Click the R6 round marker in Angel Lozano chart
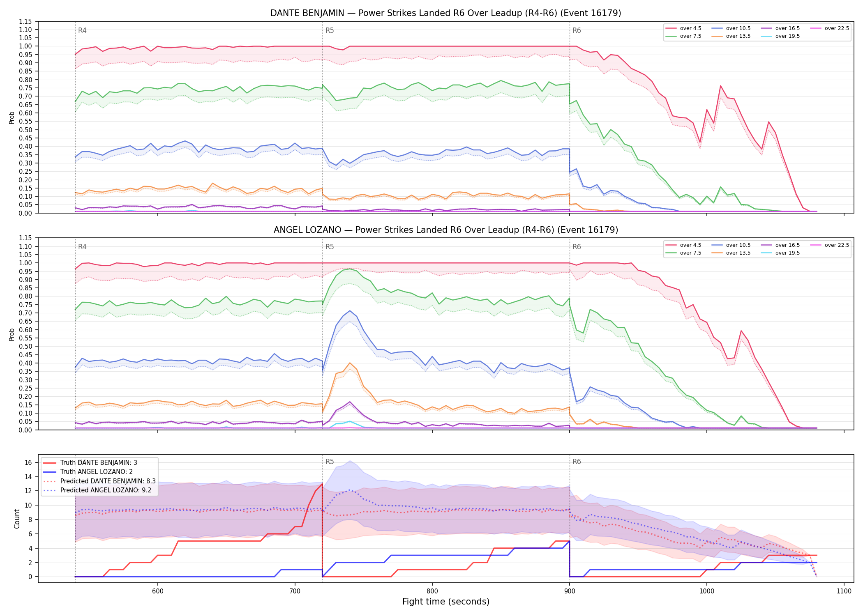863x616 pixels. [577, 247]
